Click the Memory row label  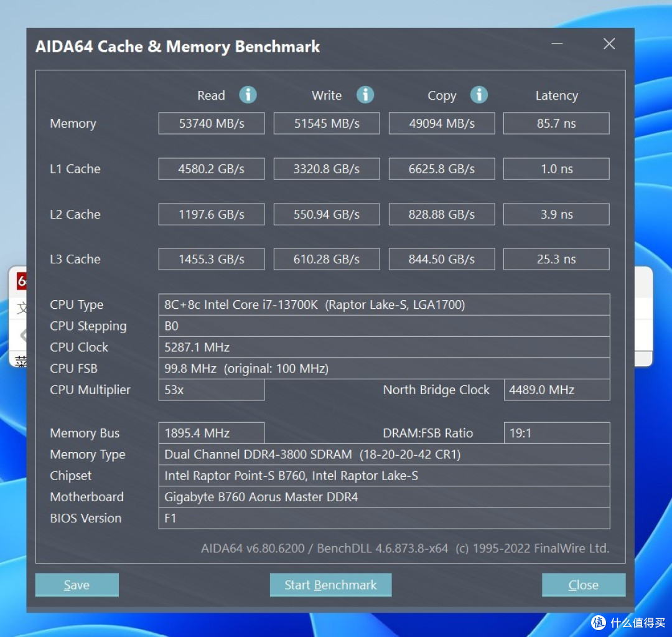point(73,123)
